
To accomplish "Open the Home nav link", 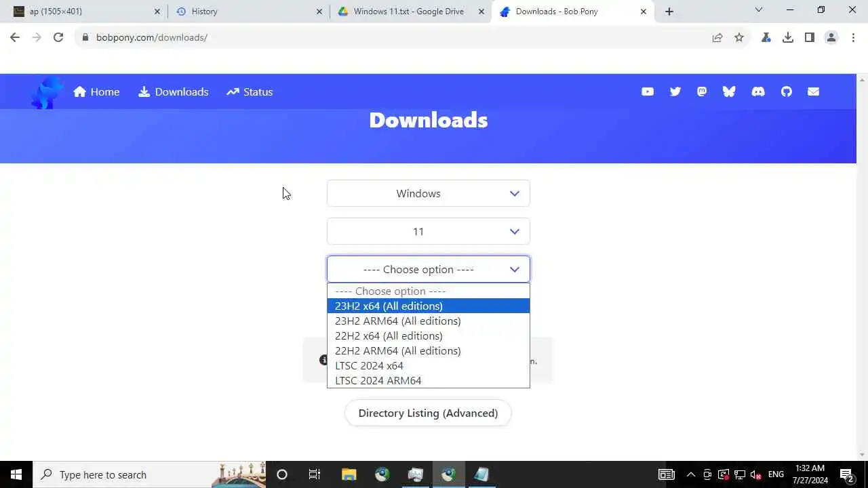I will [x=96, y=91].
